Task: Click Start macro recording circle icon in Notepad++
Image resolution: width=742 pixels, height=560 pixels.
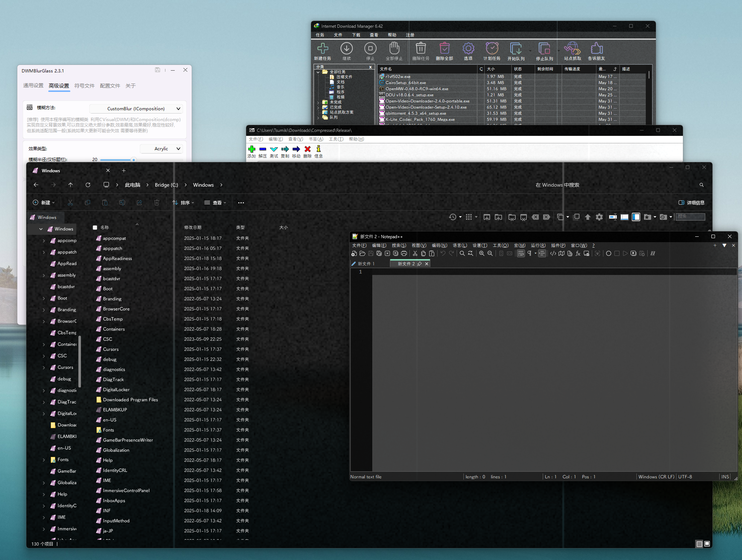Action: (609, 253)
